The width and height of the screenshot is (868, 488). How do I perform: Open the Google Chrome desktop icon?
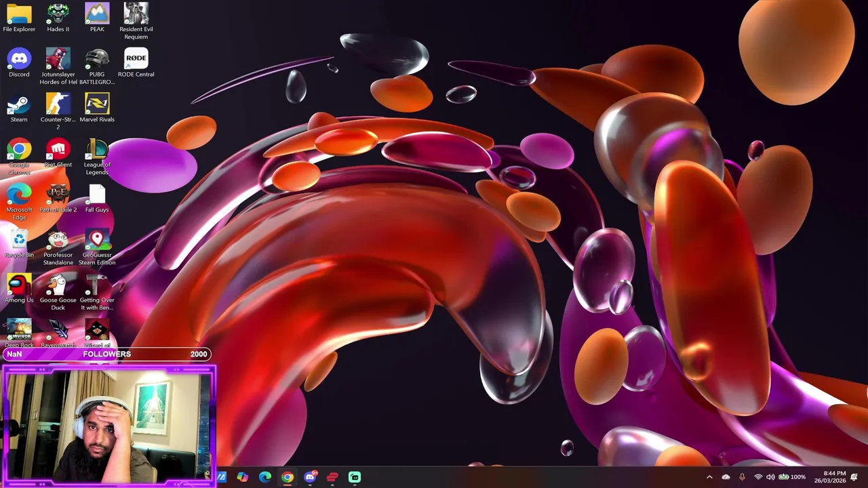[x=19, y=157]
